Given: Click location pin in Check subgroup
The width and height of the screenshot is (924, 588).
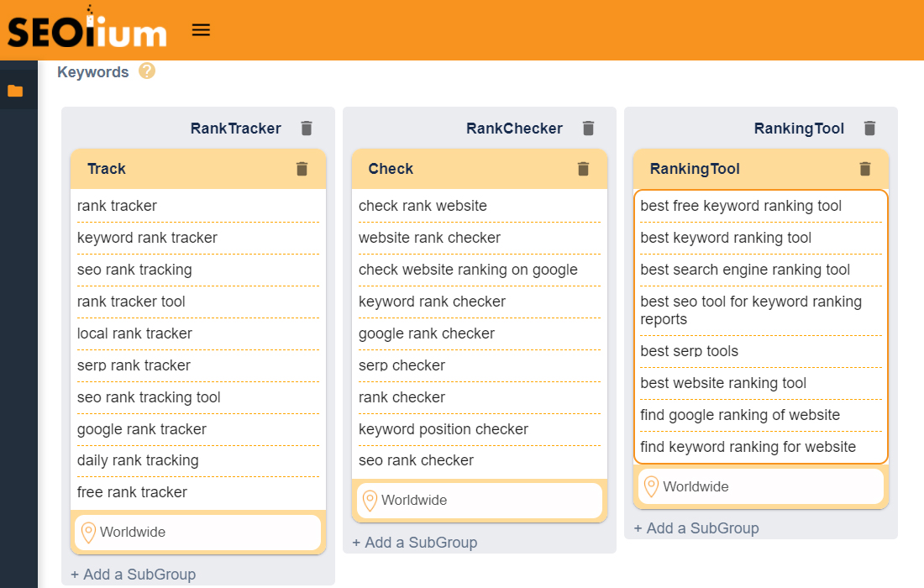Looking at the screenshot, I should pyautogui.click(x=370, y=501).
